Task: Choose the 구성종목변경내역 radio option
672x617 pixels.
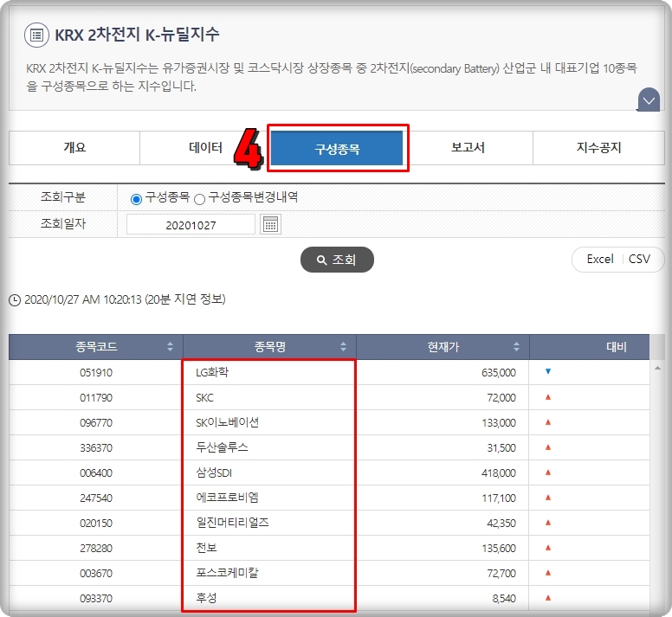Action: (199, 199)
